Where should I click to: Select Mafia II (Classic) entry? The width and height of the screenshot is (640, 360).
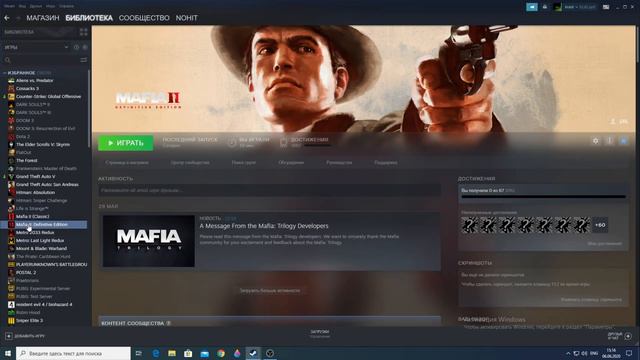(x=32, y=216)
